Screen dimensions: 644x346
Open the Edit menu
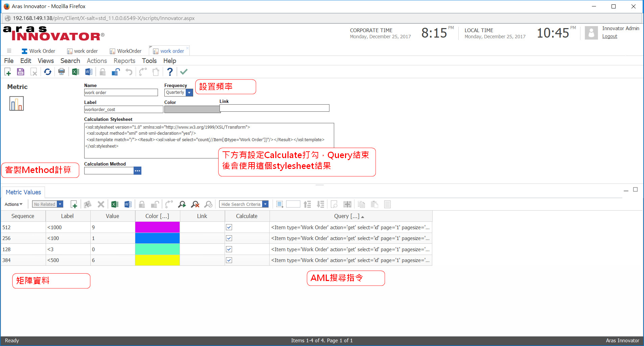[26, 61]
